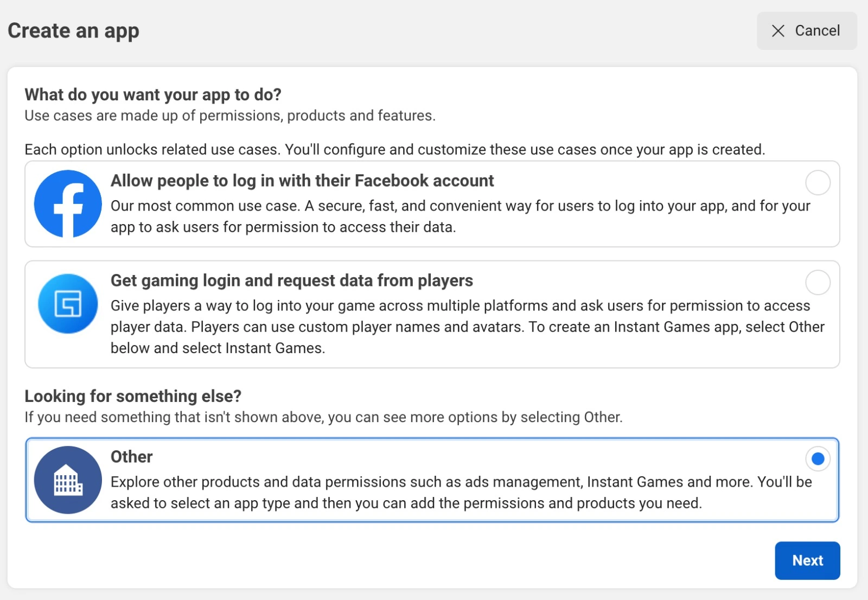The image size is (868, 600).
Task: Click the gaming login icon
Action: [68, 304]
